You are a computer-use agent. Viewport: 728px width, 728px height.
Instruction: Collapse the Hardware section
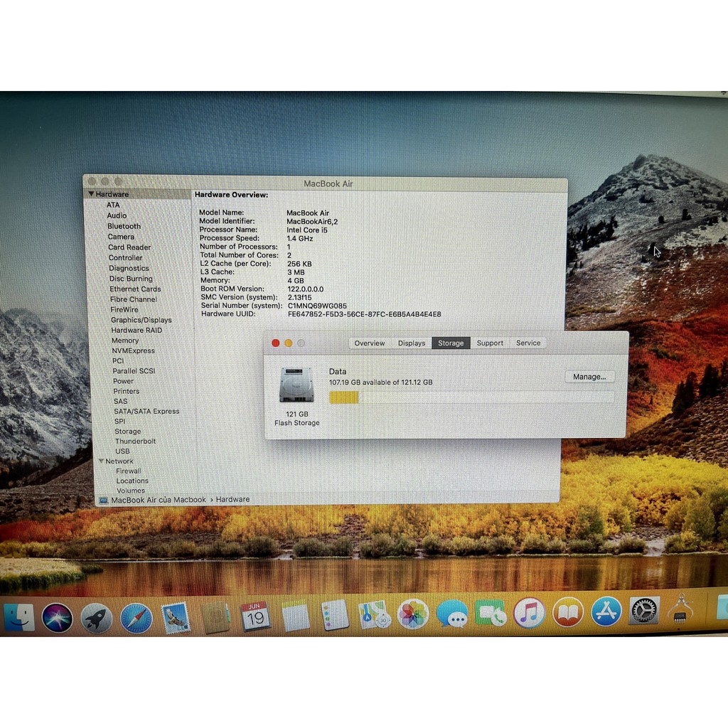coord(92,193)
